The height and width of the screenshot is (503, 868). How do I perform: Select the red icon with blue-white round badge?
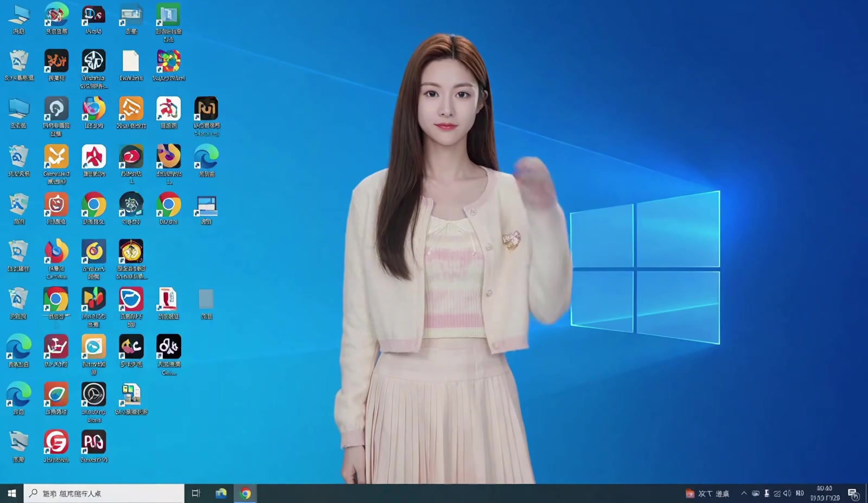(131, 299)
